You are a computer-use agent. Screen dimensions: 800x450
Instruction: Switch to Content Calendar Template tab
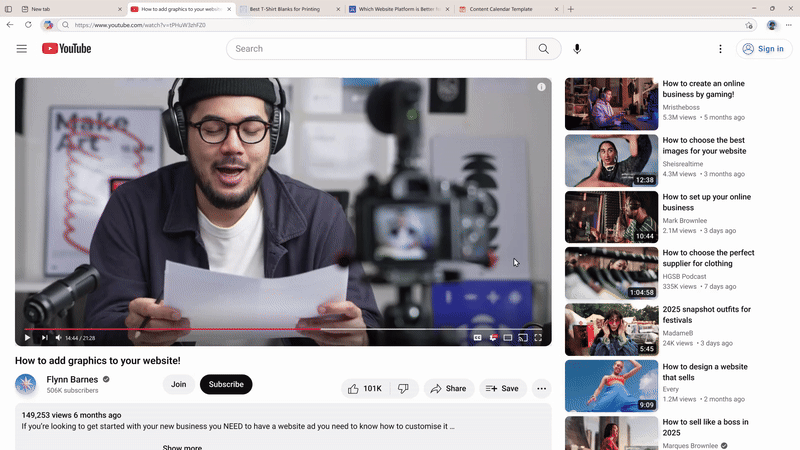(508, 9)
